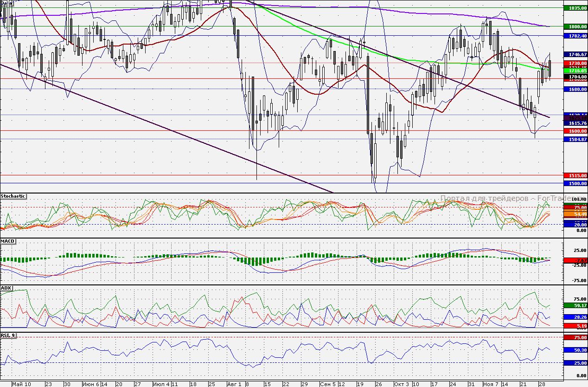Select the 1782.40 blue price level tag

click(x=575, y=36)
